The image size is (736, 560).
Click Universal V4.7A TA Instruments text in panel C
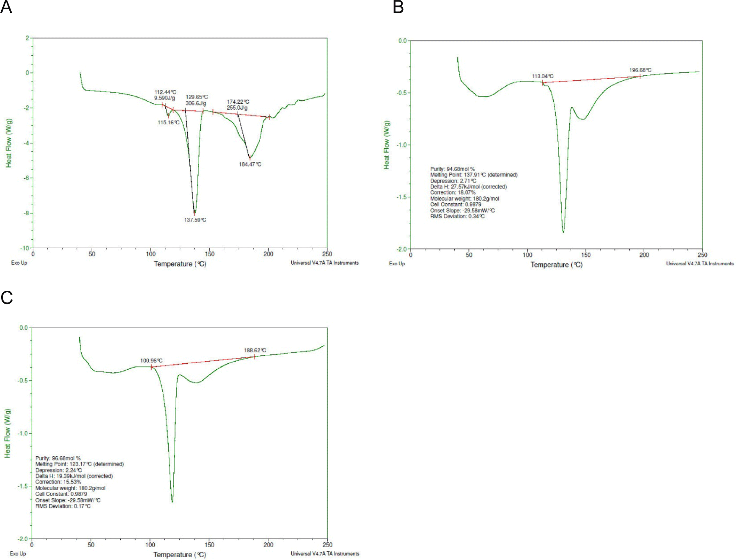[325, 554]
